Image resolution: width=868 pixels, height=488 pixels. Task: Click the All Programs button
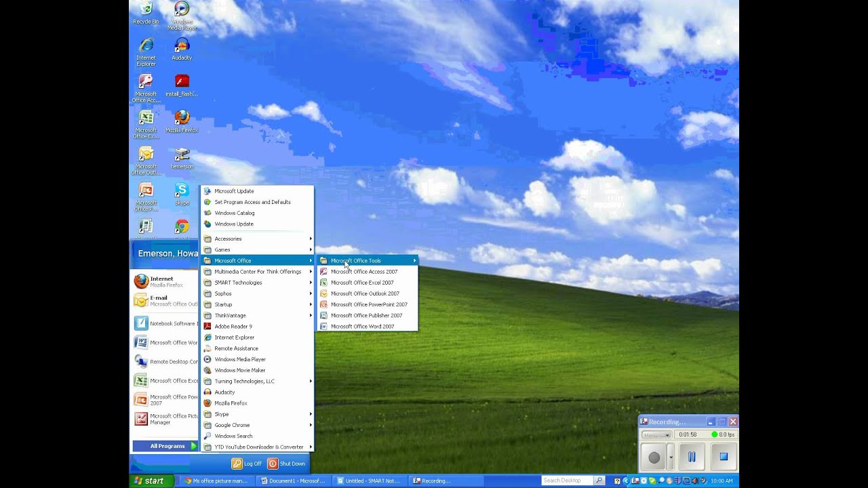click(x=165, y=446)
